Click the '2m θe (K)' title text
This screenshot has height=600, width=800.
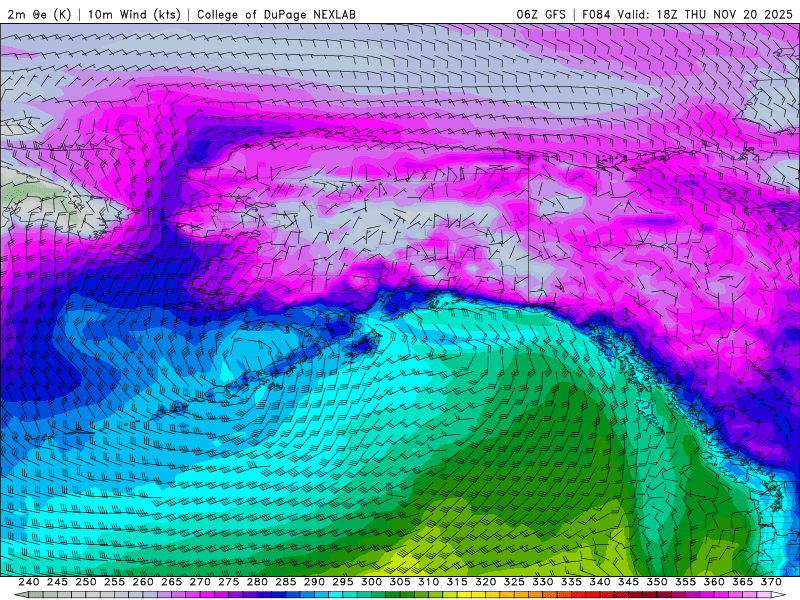click(39, 14)
